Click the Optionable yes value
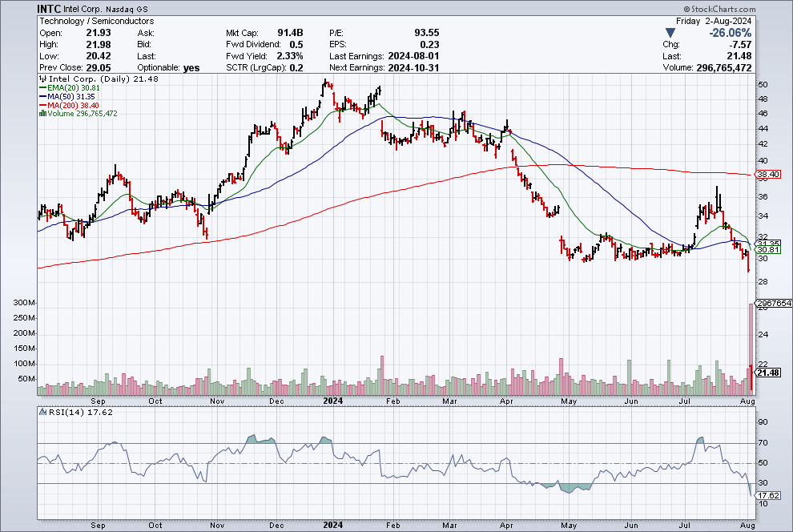 (x=191, y=67)
